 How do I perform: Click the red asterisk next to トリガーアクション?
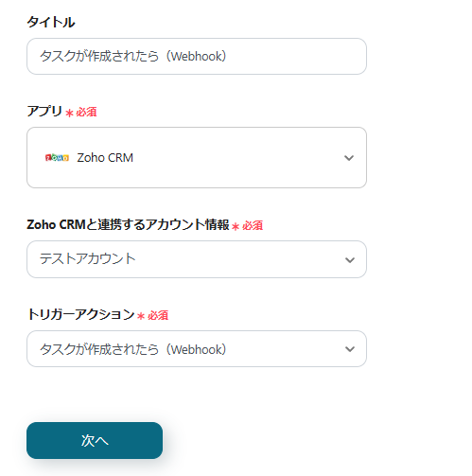[141, 316]
